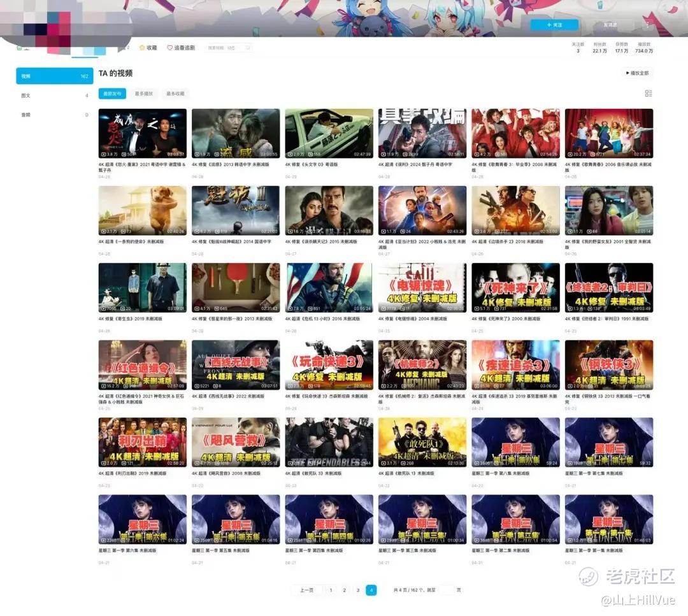Open 《魁拔III战神崛起》2014 thumbnail

point(236,211)
